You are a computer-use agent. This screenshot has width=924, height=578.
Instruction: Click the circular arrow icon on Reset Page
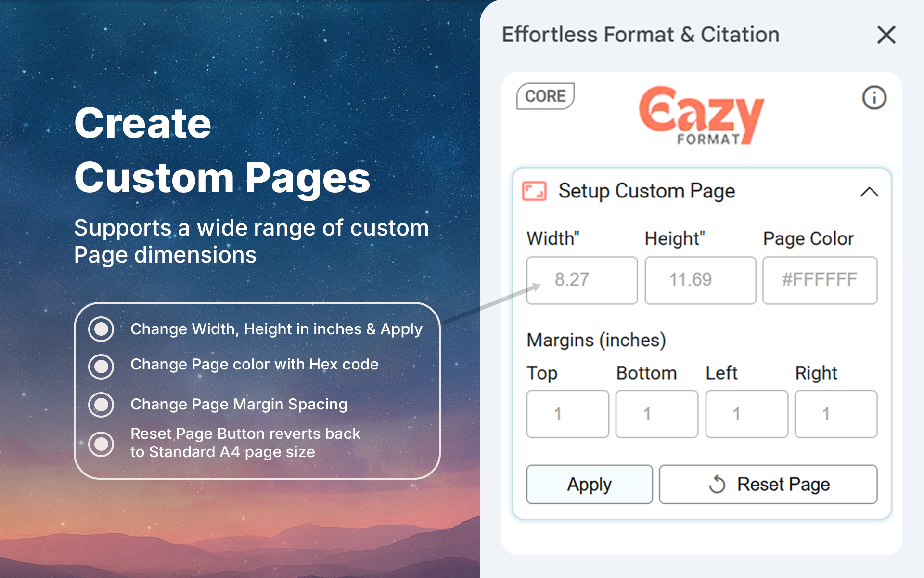coord(717,484)
